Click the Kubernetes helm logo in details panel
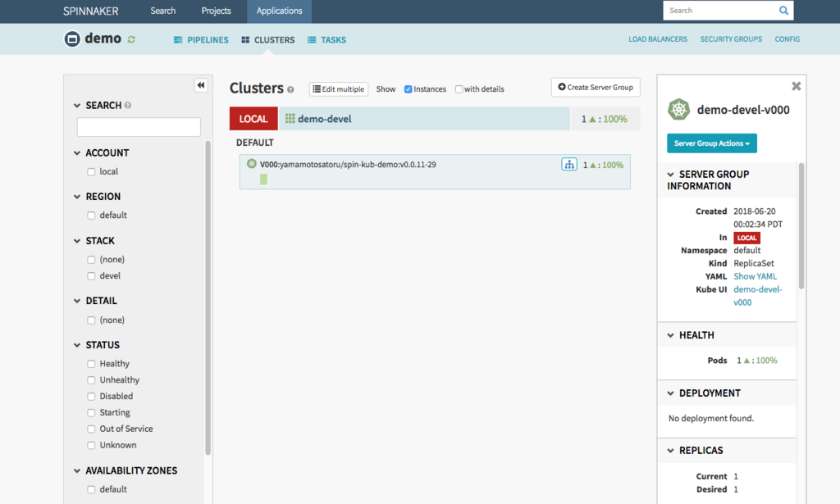Screen dimensions: 840x504 coord(678,109)
